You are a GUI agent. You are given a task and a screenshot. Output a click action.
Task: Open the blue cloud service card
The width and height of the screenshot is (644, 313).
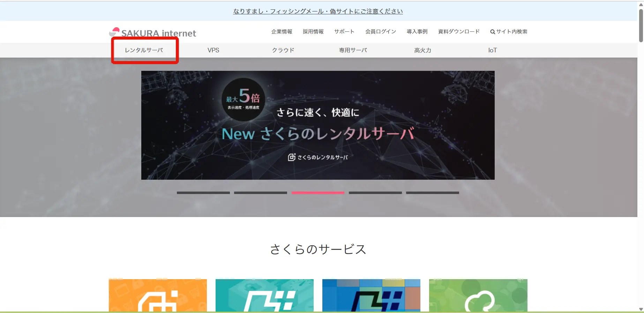pos(371,295)
